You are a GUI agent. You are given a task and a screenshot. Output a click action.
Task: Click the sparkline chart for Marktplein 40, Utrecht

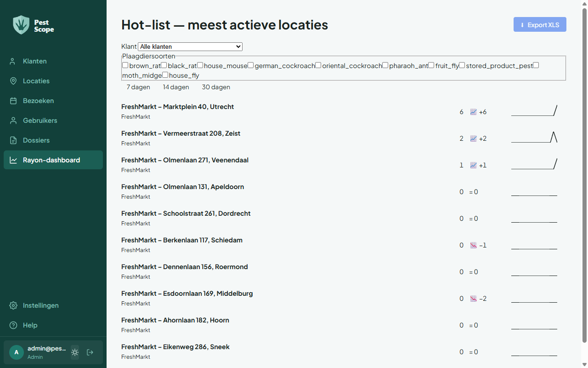pyautogui.click(x=534, y=110)
